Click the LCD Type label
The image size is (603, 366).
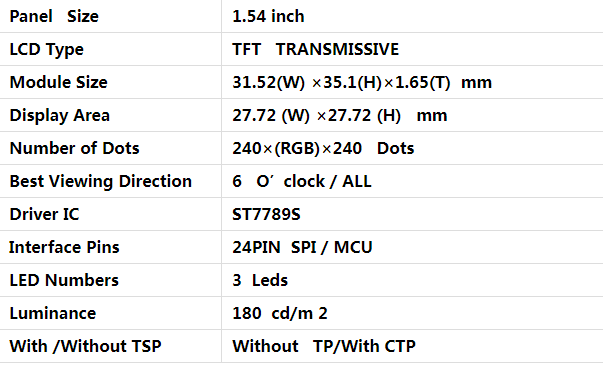click(x=47, y=50)
